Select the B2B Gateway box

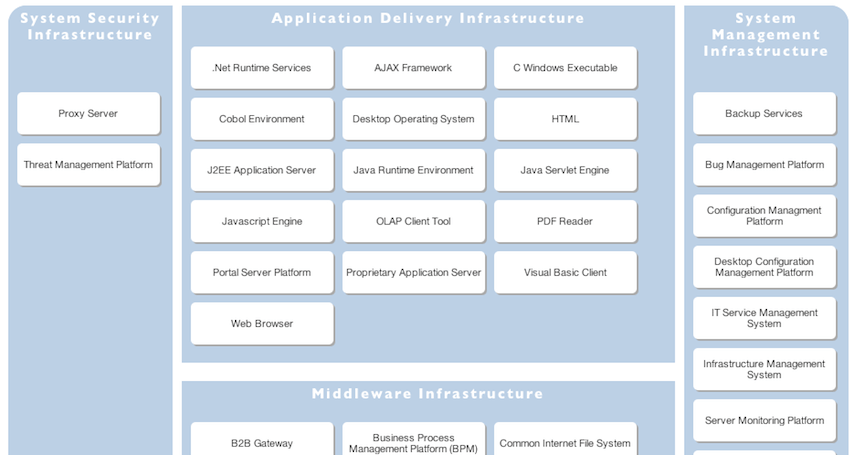[x=262, y=439]
